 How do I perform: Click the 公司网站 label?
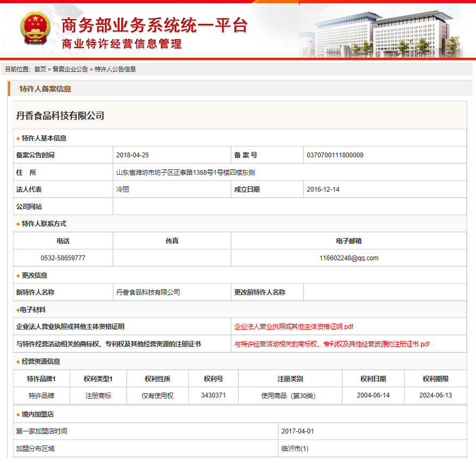coord(29,207)
